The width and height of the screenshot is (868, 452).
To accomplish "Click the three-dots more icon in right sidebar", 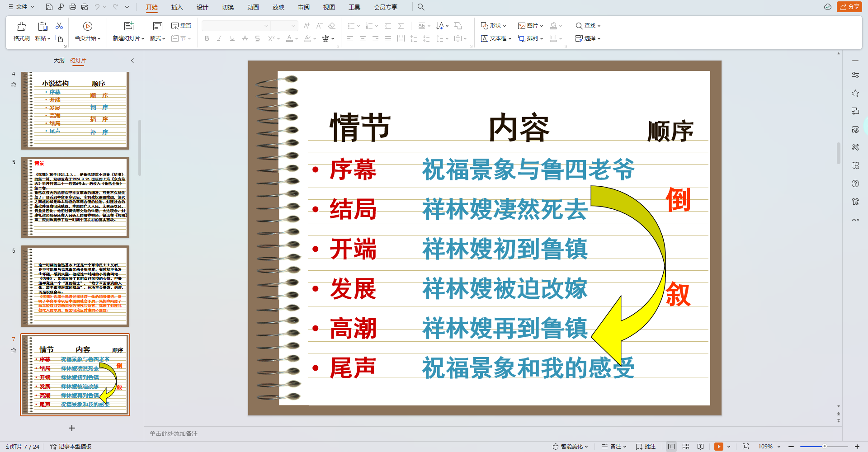I will pyautogui.click(x=855, y=220).
